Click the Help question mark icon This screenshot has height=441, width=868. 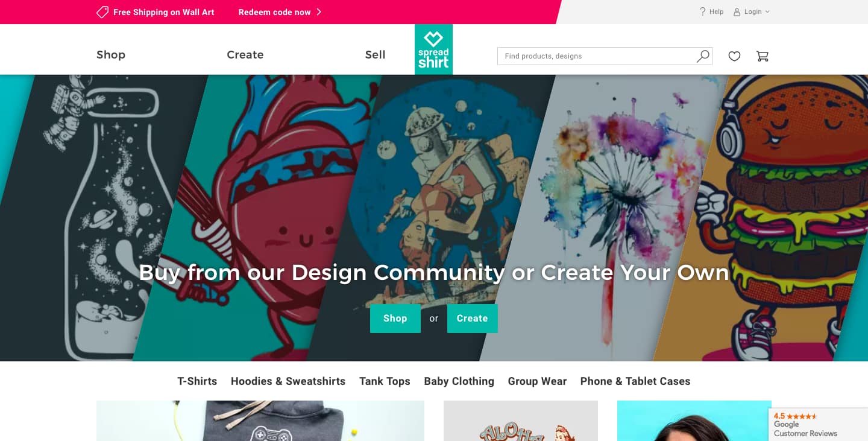coord(702,11)
